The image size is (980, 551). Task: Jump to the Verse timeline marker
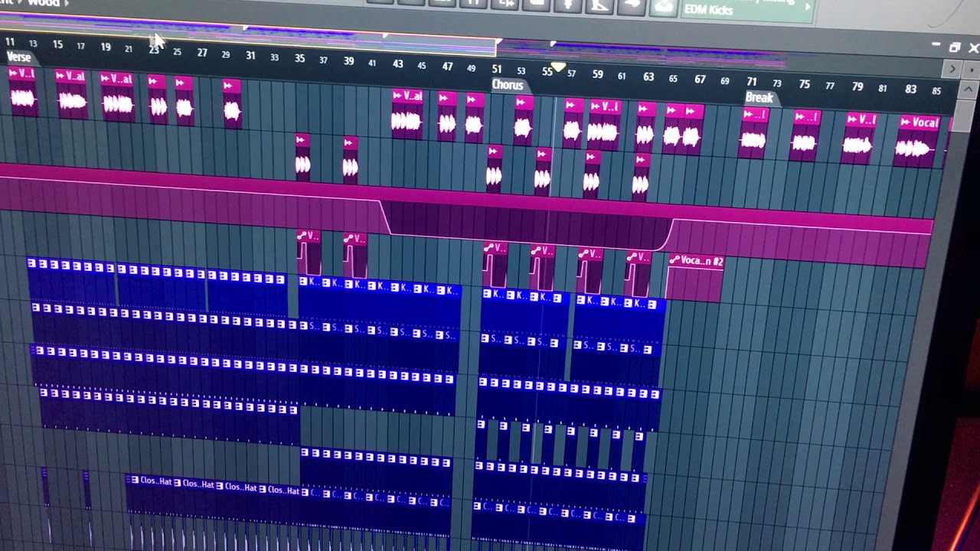click(18, 57)
